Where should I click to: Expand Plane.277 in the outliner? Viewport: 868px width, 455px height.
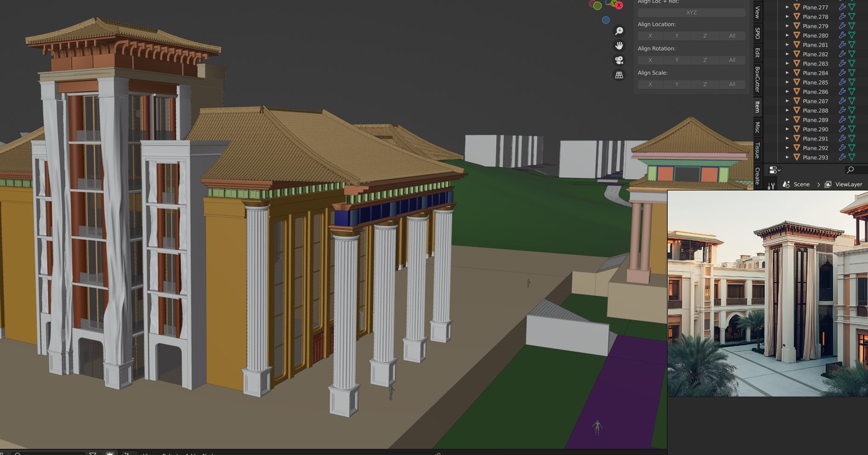[x=786, y=7]
